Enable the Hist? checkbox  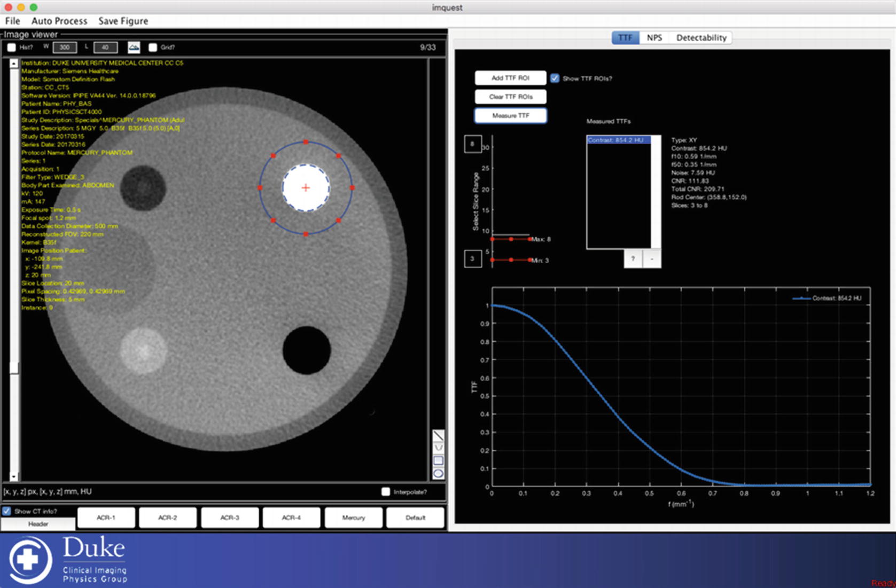pos(12,48)
